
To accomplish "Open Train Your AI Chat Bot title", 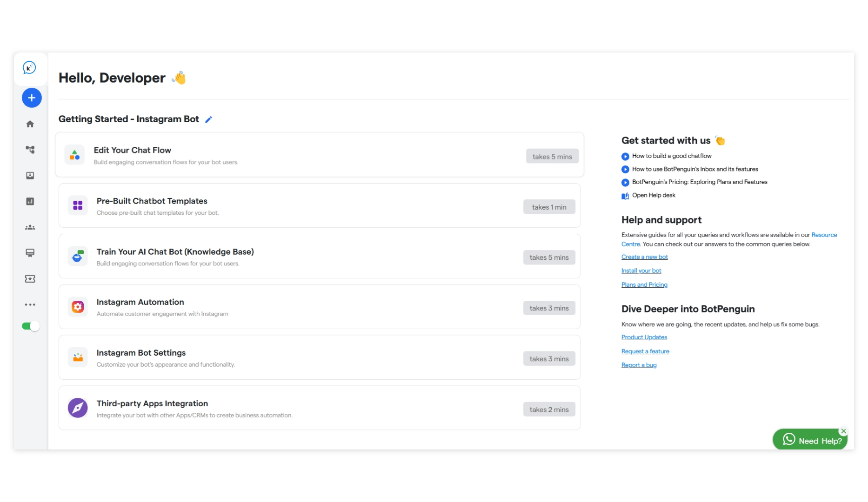I will 175,251.
